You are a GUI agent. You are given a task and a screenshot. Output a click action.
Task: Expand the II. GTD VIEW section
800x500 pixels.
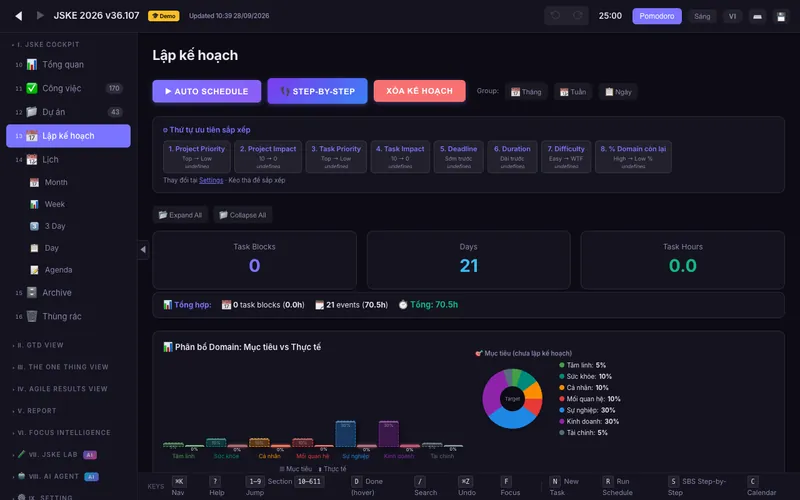point(40,345)
